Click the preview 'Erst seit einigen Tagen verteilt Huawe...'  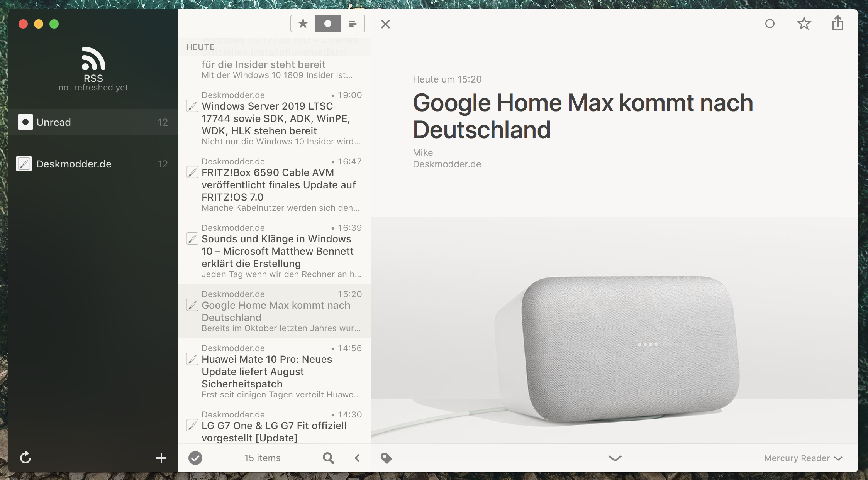pyautogui.click(x=281, y=395)
